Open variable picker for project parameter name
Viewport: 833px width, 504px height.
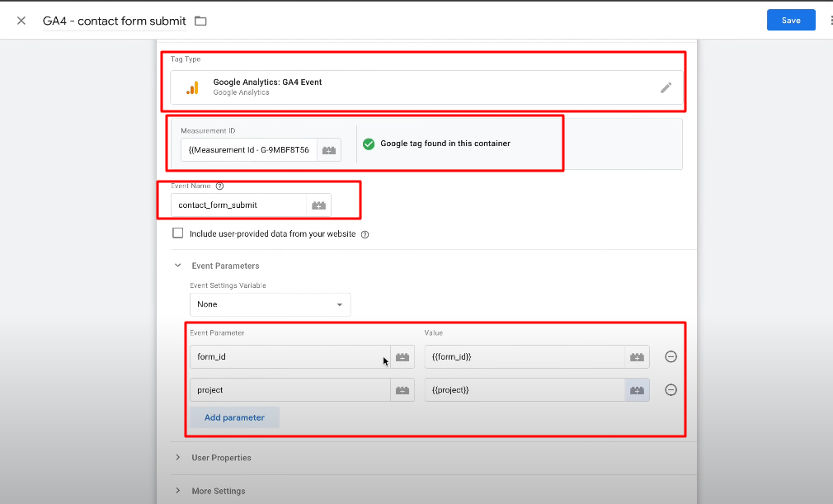(x=402, y=390)
